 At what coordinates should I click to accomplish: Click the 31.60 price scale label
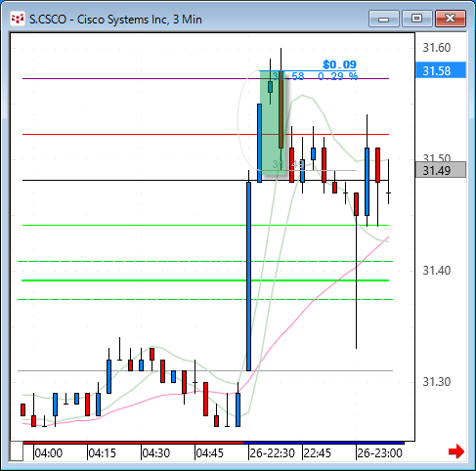tap(437, 48)
